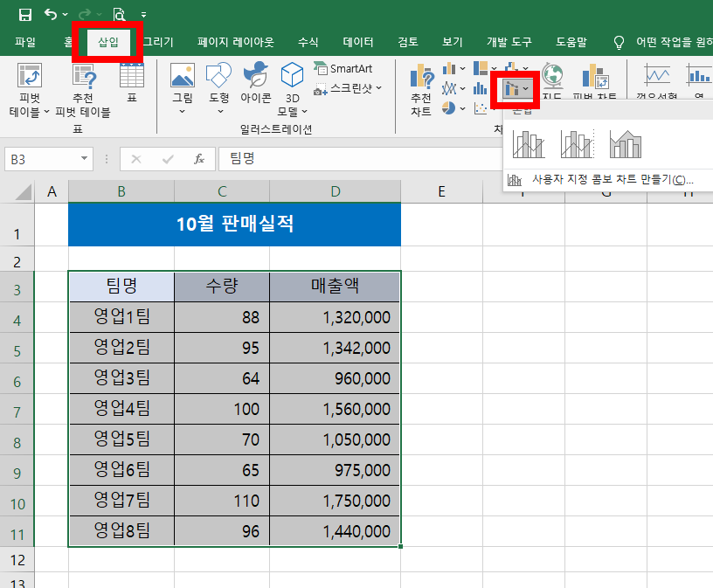713x588 pixels.
Task: Open the Customize Quick Access Toolbar dropdown
Action: (x=143, y=15)
